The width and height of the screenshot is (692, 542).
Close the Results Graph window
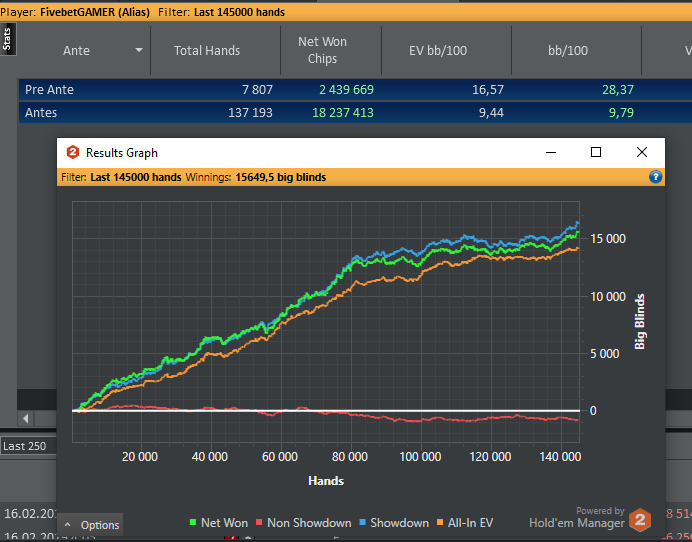(642, 152)
